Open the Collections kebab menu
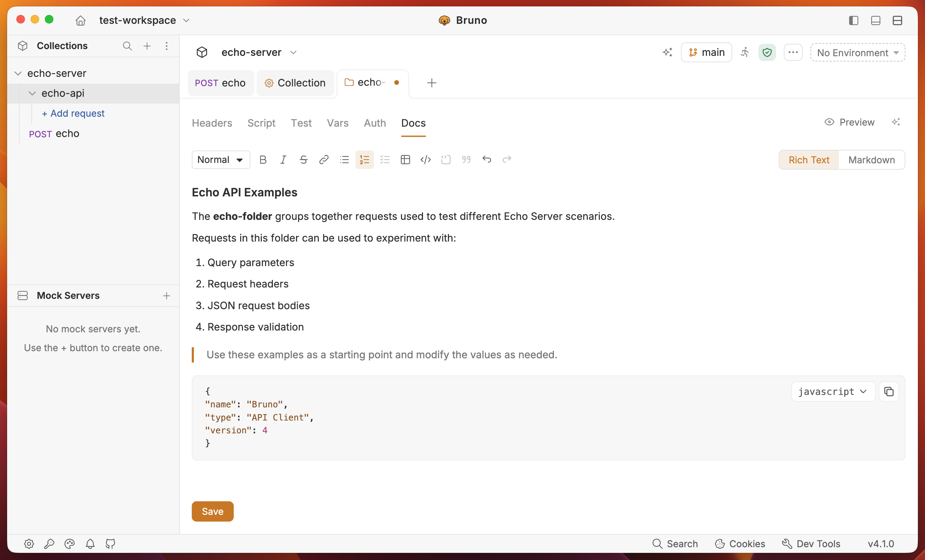Screen dimensions: 925x560 coord(167,46)
